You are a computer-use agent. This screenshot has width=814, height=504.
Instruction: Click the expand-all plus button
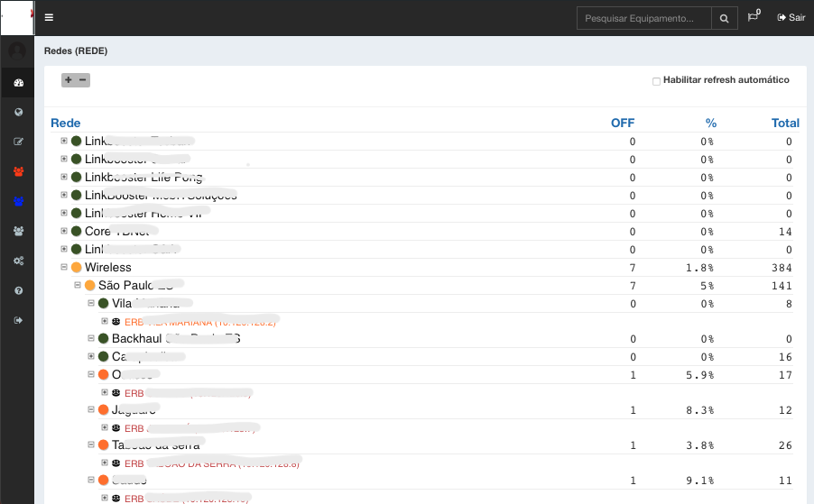coord(69,80)
